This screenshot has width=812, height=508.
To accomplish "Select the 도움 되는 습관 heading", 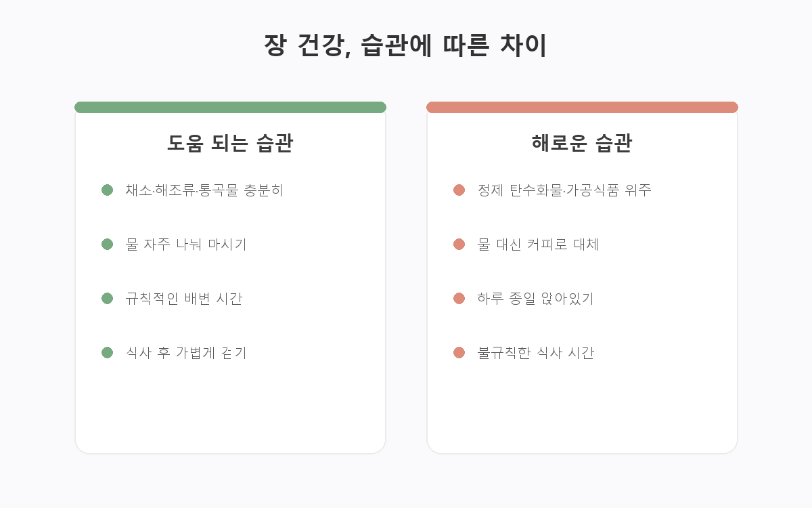I will 230,144.
